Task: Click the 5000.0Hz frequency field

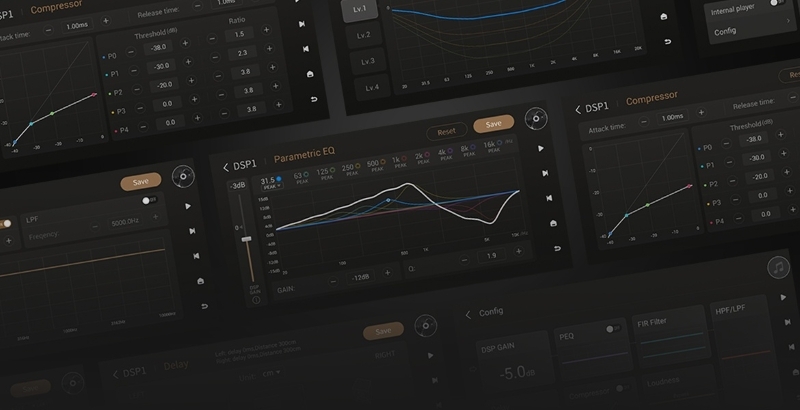Action: pos(124,222)
